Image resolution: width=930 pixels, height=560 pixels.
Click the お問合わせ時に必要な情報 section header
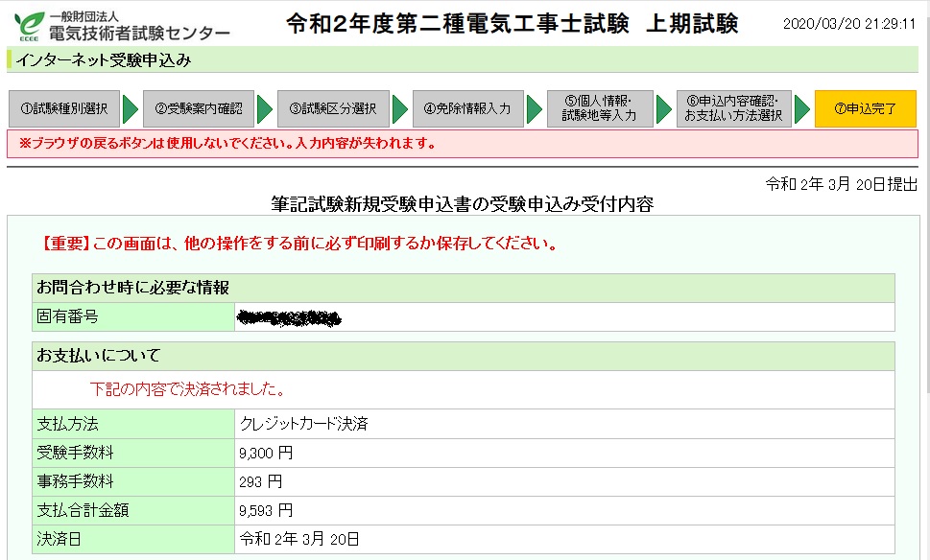coord(464,288)
